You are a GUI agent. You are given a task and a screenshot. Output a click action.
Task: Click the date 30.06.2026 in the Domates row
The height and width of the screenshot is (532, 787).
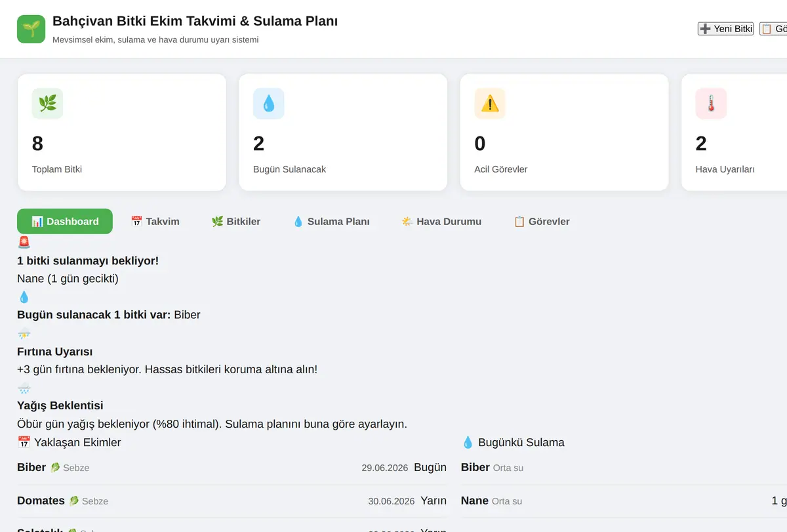pos(392,501)
